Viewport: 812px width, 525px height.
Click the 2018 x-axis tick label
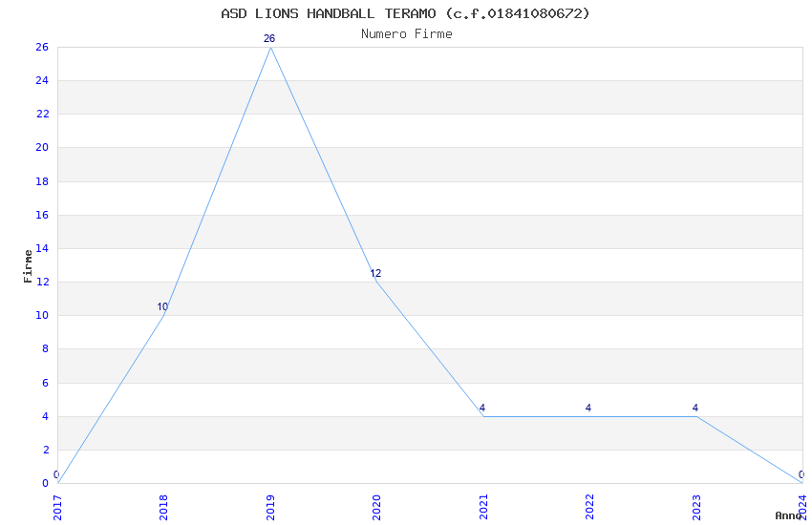coord(163,508)
